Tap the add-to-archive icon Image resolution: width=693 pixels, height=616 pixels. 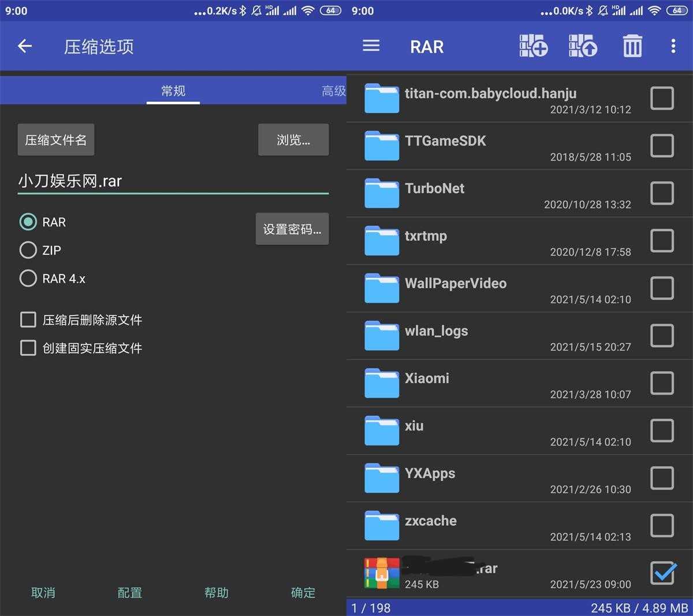[x=533, y=46]
